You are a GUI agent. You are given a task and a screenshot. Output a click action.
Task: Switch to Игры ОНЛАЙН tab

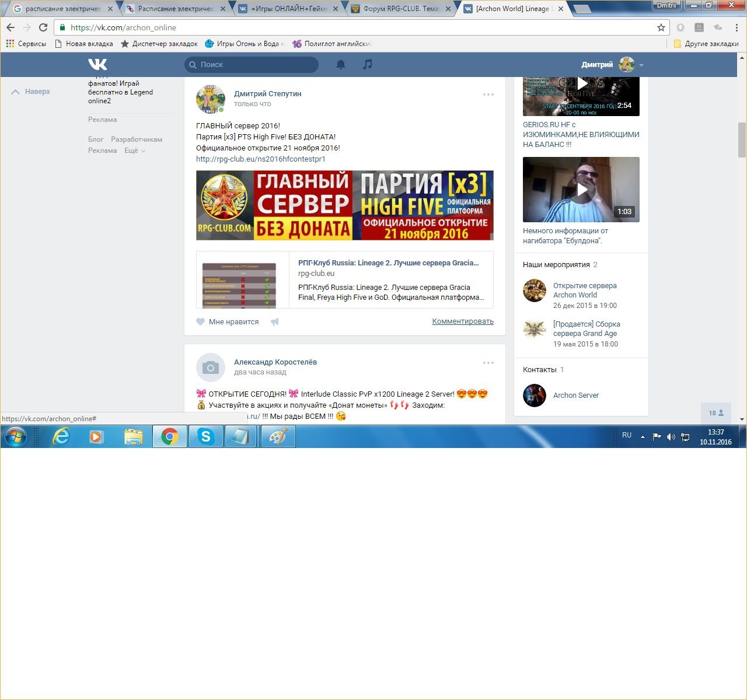point(288,9)
